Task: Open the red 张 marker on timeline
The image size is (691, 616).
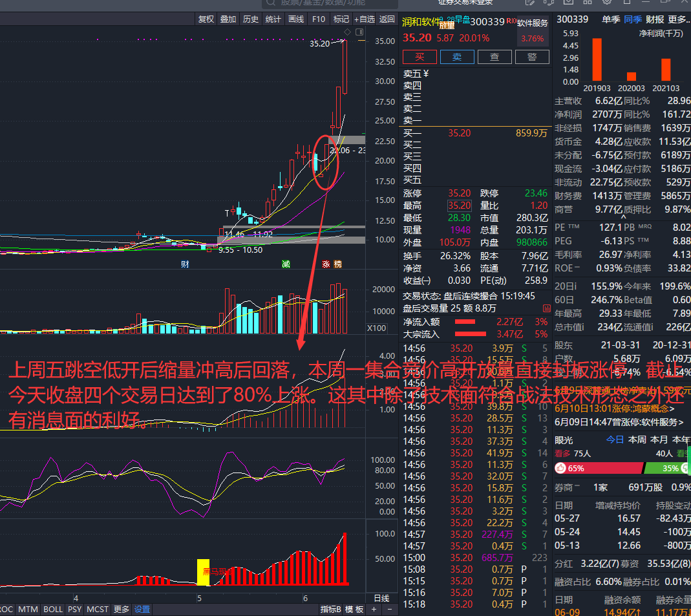Action: pyautogui.click(x=326, y=264)
